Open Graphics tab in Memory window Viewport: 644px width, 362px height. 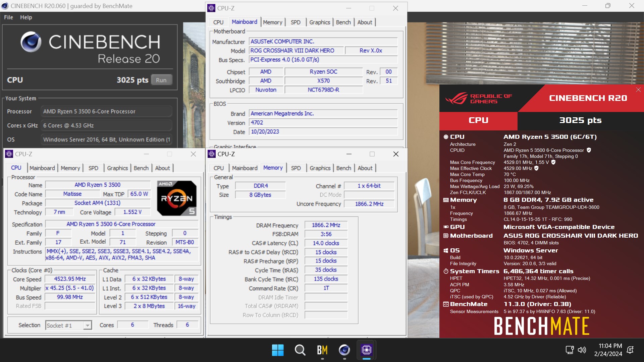(x=320, y=168)
